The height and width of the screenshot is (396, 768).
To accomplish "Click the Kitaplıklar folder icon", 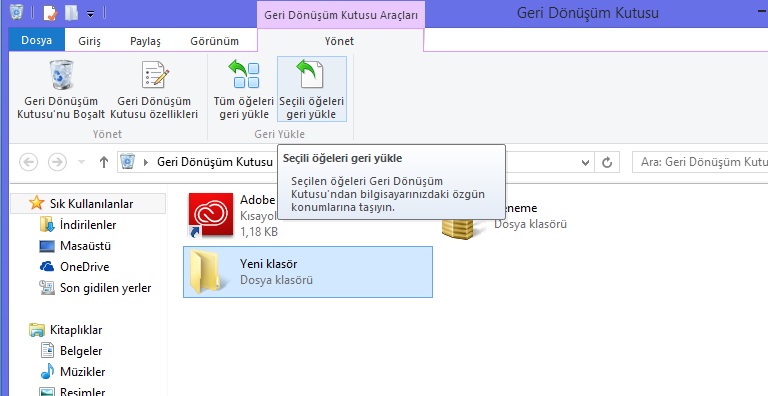I will pos(37,330).
